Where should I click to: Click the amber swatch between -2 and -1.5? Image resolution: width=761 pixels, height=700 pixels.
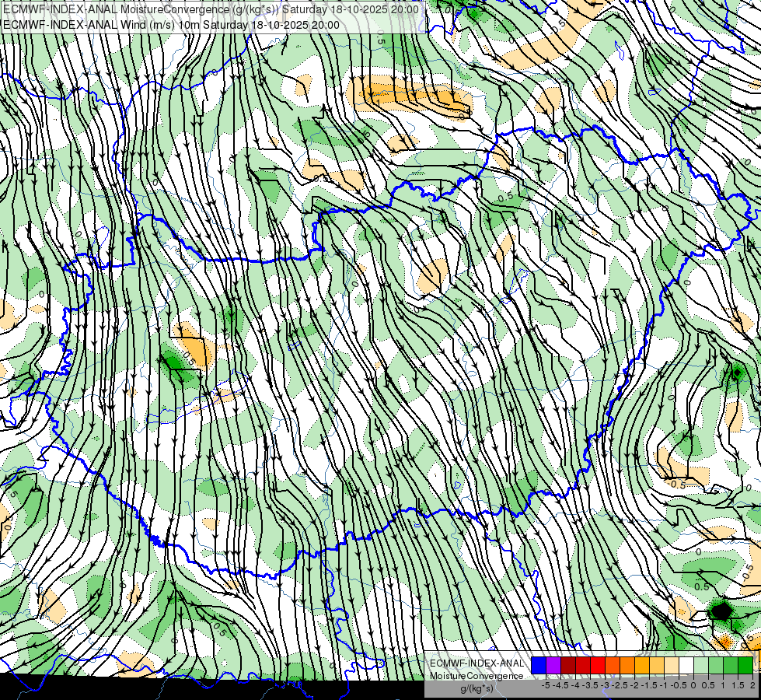(642, 666)
